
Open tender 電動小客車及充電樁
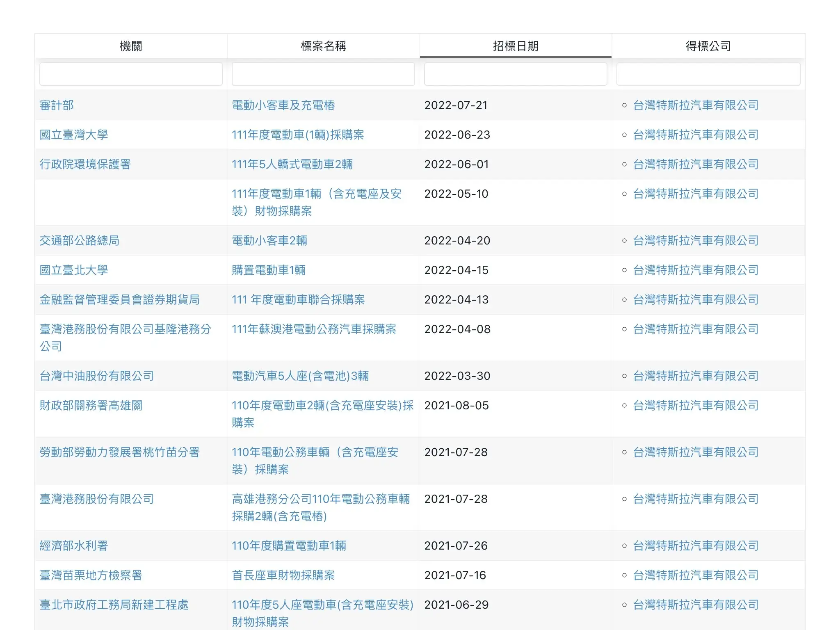pyautogui.click(x=283, y=105)
